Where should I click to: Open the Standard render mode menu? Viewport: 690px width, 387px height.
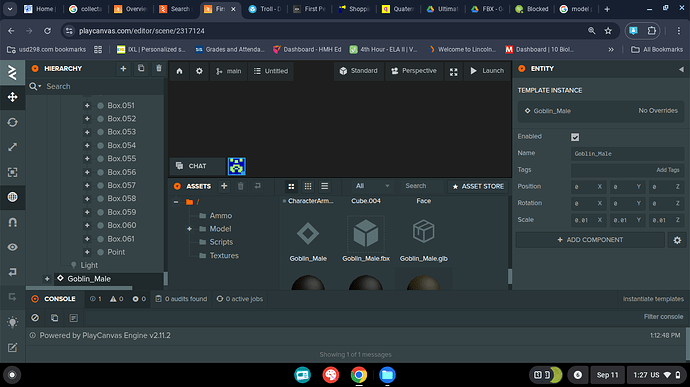point(359,71)
